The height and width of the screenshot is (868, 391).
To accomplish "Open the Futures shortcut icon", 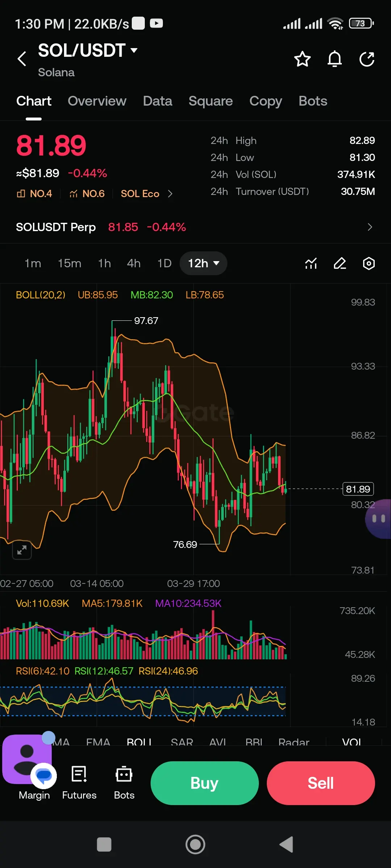I will (x=79, y=783).
